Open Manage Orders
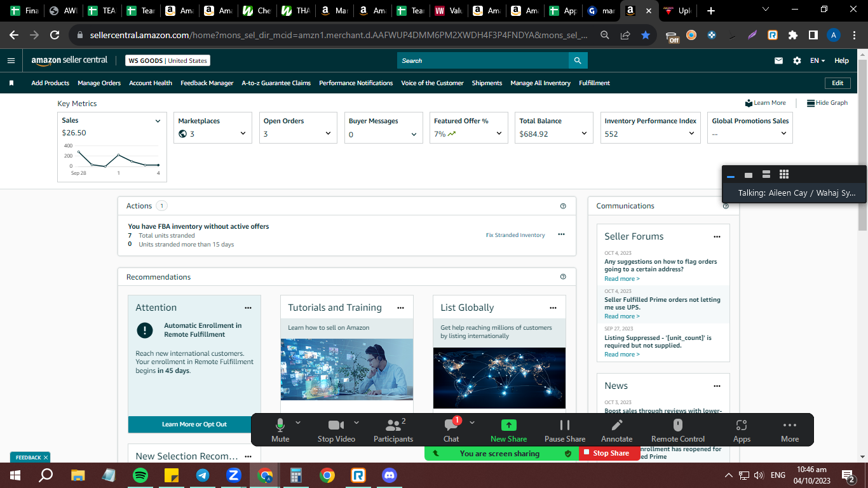This screenshot has width=868, height=488. click(x=99, y=83)
